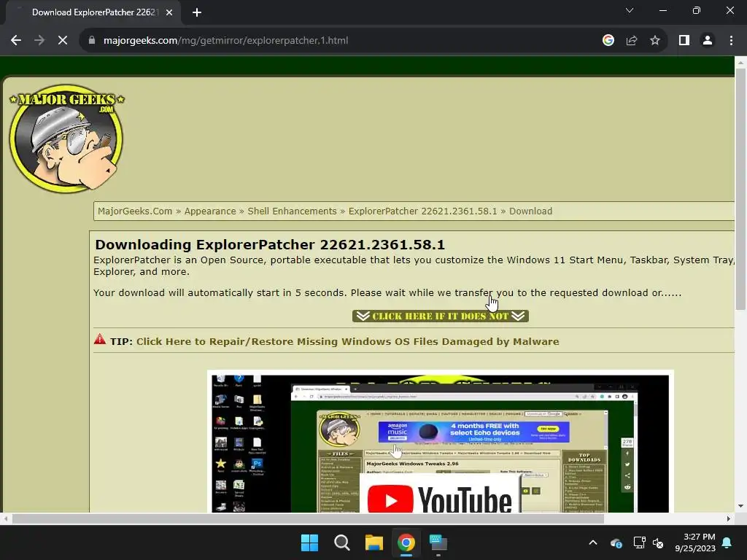Click the forward navigation arrow
Screen dimensions: 747x560
[39, 41]
